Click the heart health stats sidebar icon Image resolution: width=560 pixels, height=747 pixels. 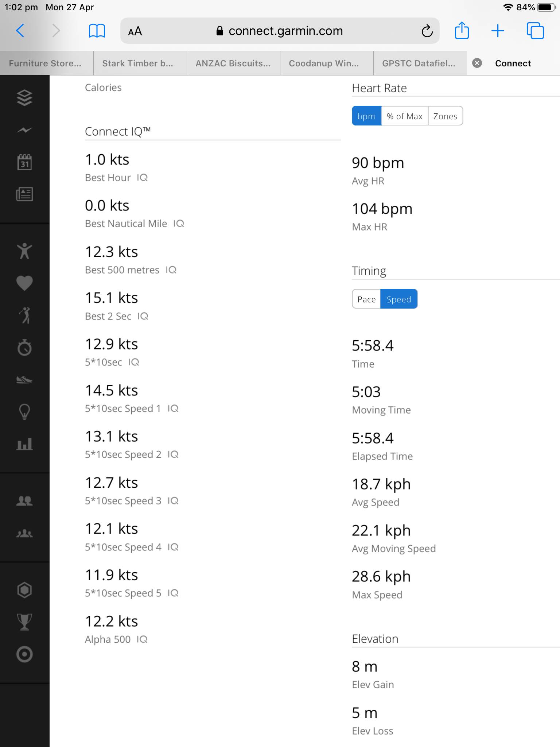[x=24, y=283]
